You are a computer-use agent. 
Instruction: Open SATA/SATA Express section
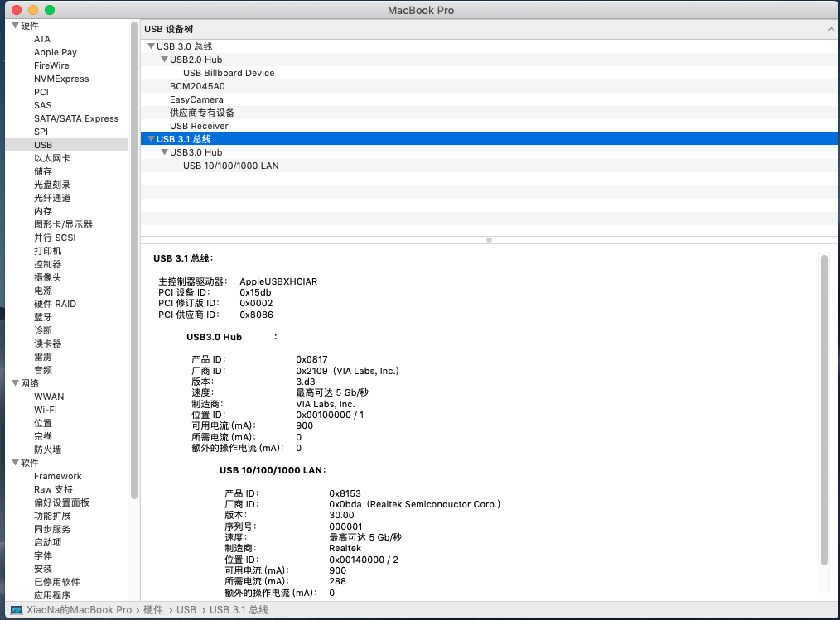tap(76, 118)
